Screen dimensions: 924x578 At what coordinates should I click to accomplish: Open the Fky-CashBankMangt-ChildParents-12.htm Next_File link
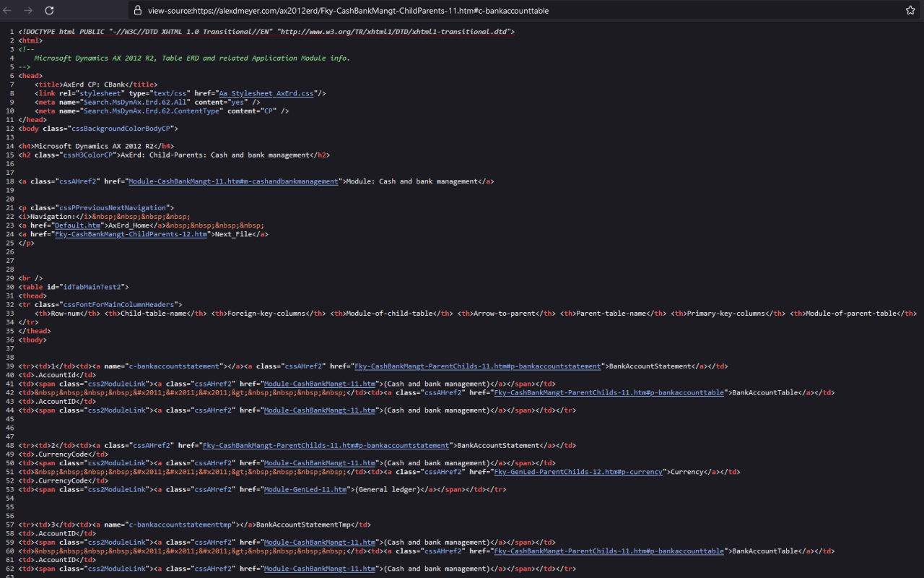(x=132, y=234)
